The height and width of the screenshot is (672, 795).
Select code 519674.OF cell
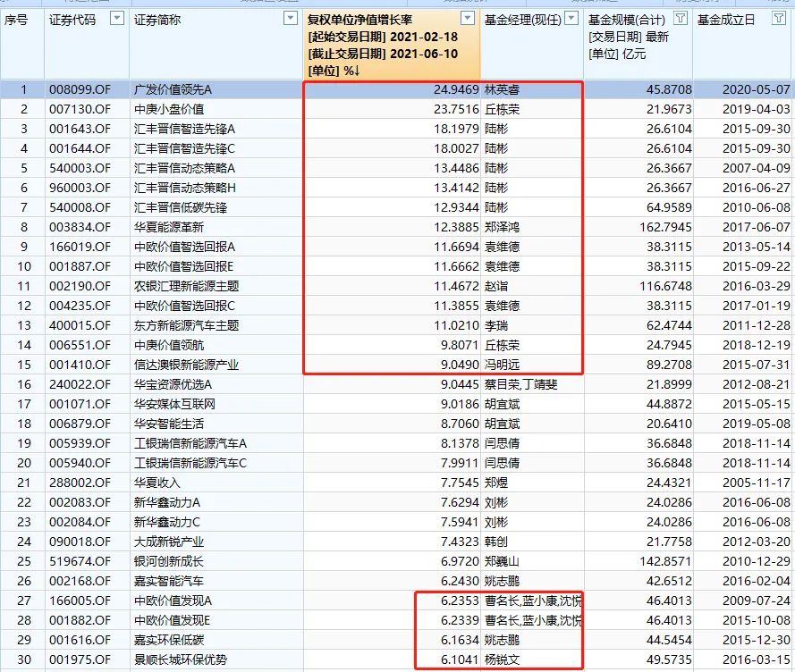coord(80,561)
